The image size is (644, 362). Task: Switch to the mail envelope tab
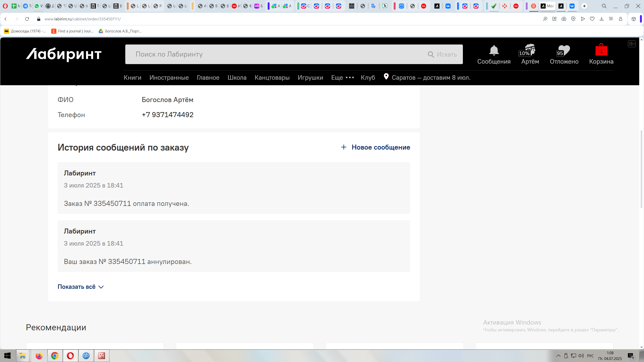click(401, 6)
